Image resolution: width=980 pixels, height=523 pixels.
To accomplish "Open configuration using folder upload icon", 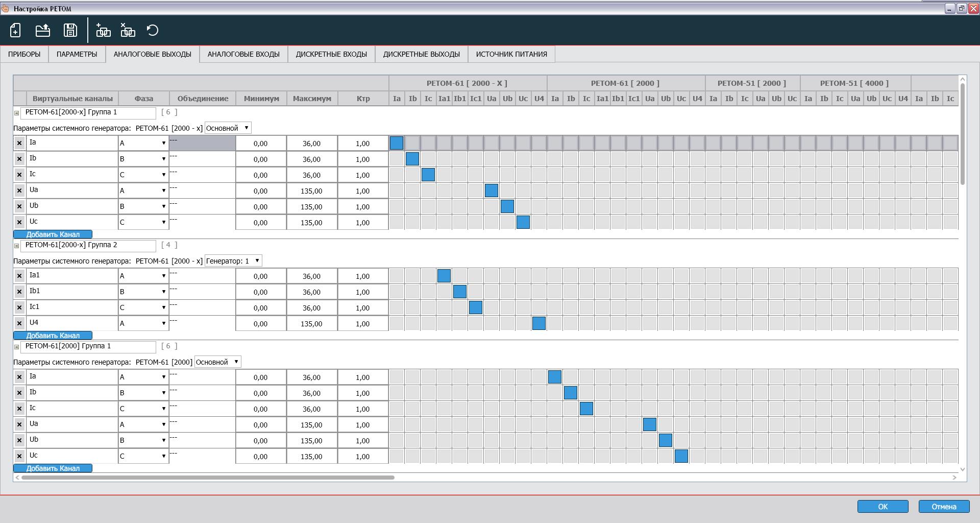I will [43, 31].
